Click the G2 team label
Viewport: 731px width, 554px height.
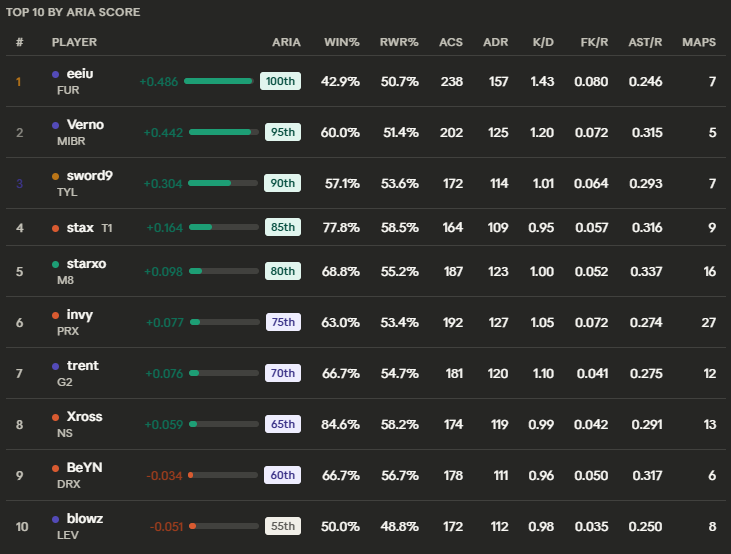65,382
